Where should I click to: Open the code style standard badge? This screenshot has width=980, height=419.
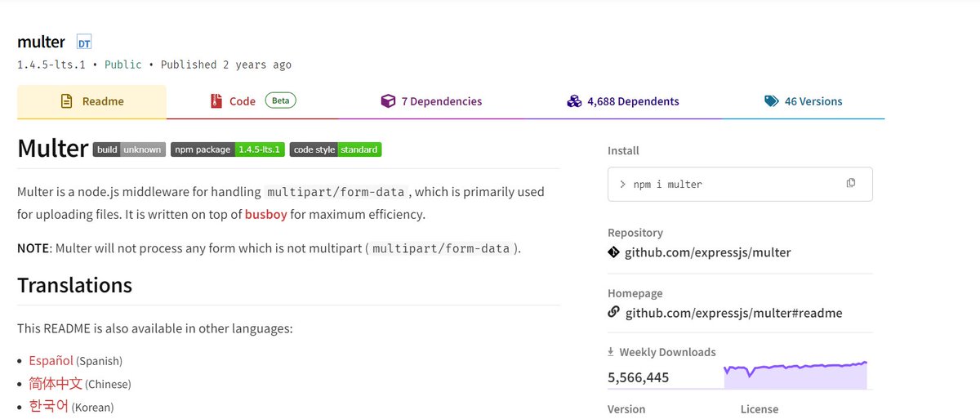336,149
